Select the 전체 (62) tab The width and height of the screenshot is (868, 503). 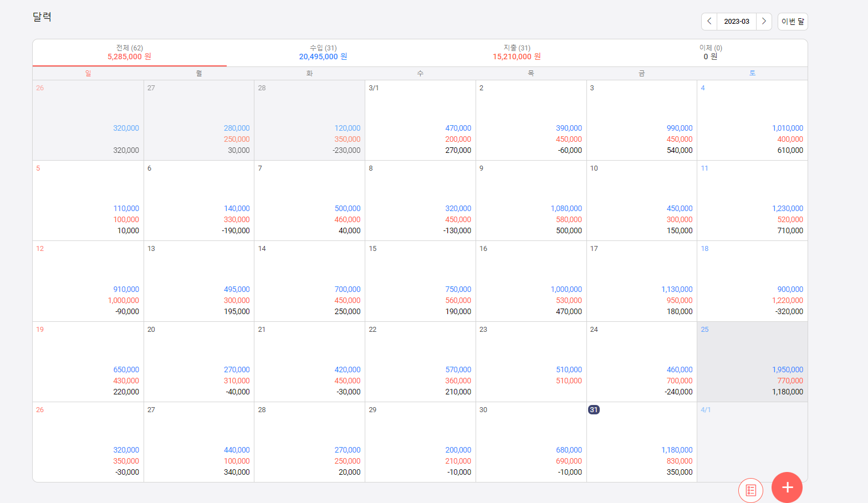click(x=130, y=53)
